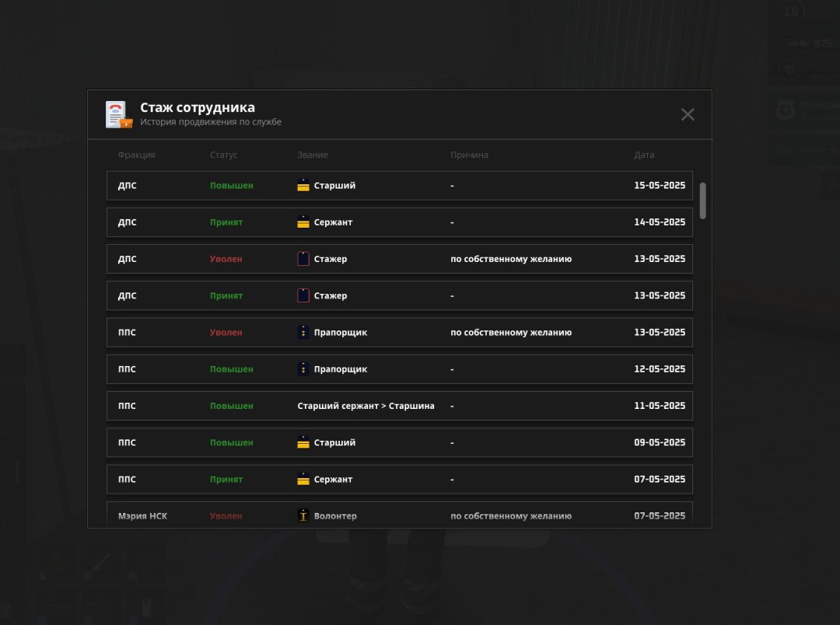Select the Стажер icon in the ДПС Принят row
This screenshot has height=625, width=840.
(303, 295)
